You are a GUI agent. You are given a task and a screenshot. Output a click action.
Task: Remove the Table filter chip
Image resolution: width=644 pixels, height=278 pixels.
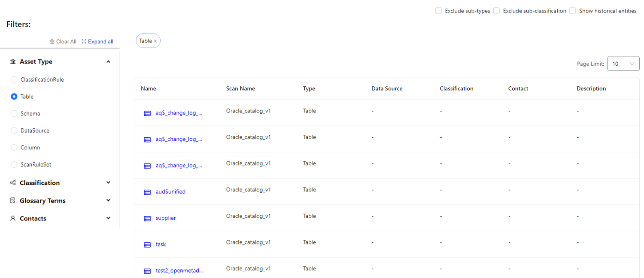[x=155, y=41]
